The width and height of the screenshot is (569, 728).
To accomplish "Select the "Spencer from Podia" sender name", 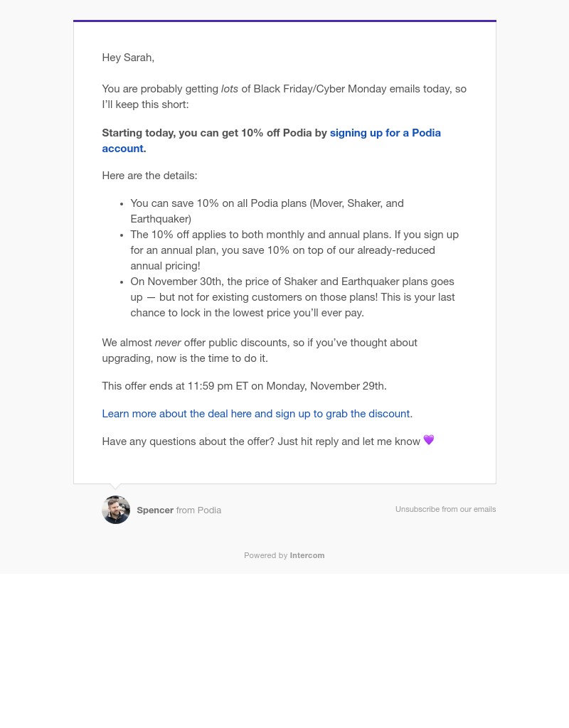I will pos(179,510).
